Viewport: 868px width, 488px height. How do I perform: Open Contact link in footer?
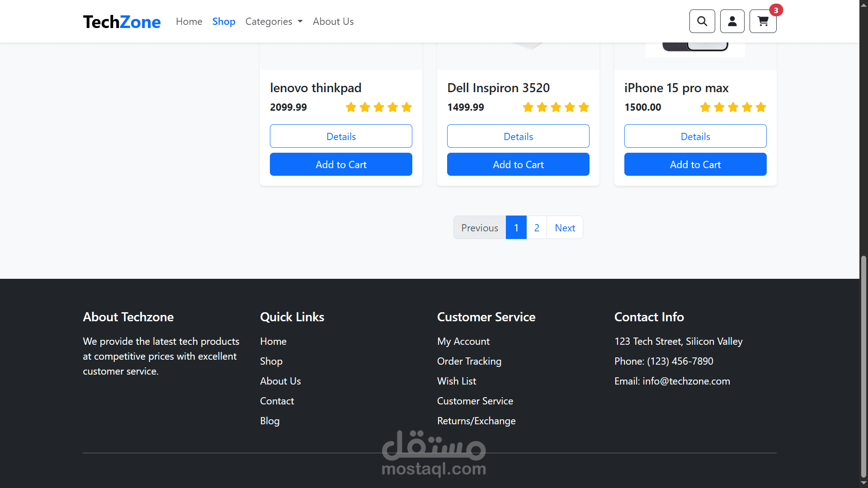277,401
